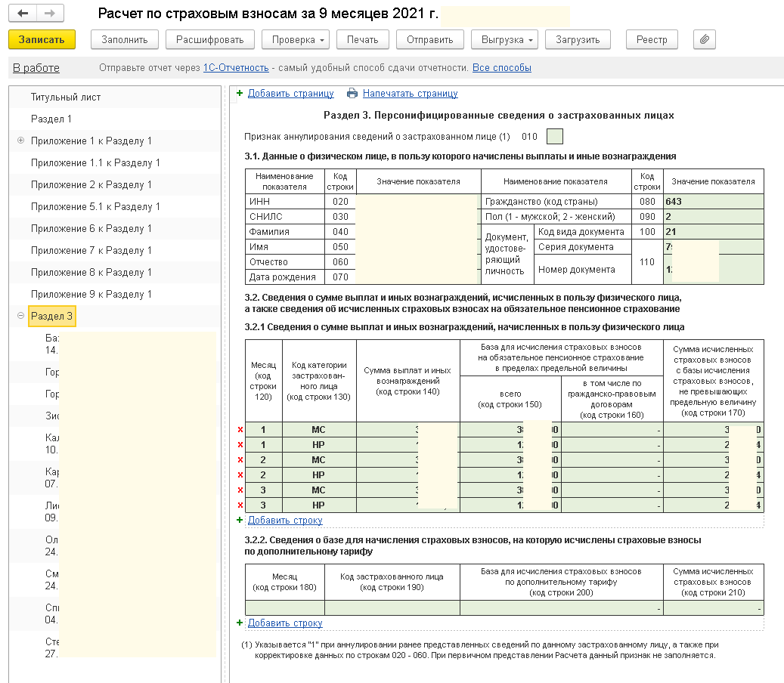Toggle the annulment flag box for line 010
The image size is (784, 683).
(554, 137)
